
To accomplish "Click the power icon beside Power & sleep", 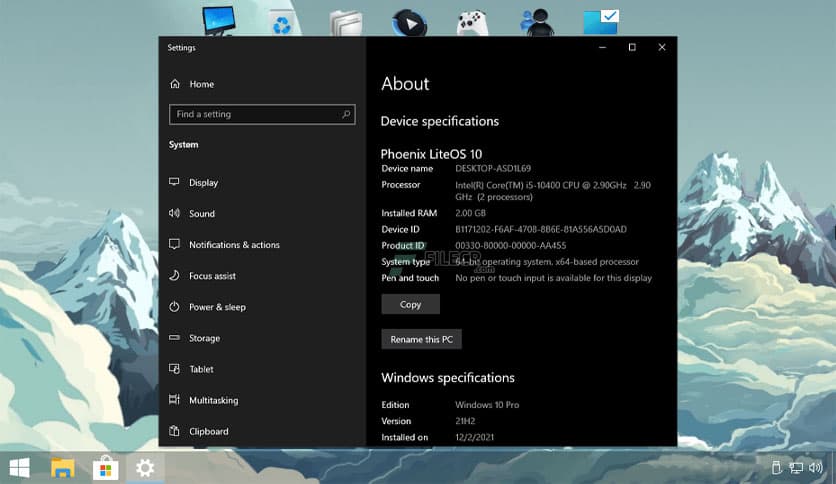I will point(174,306).
